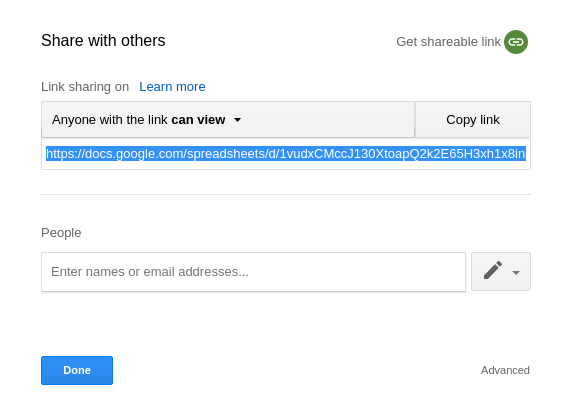
Task: Select the highlighted spreadsheet URL field
Action: pyautogui.click(x=286, y=153)
